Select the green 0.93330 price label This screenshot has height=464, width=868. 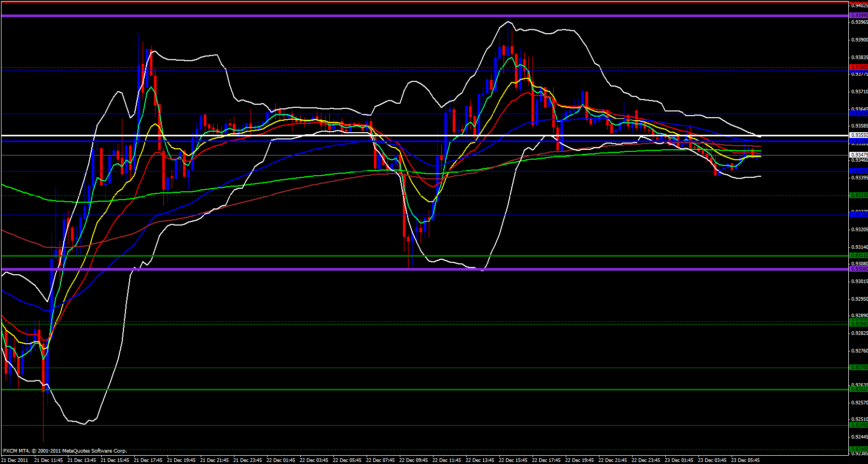pos(859,195)
